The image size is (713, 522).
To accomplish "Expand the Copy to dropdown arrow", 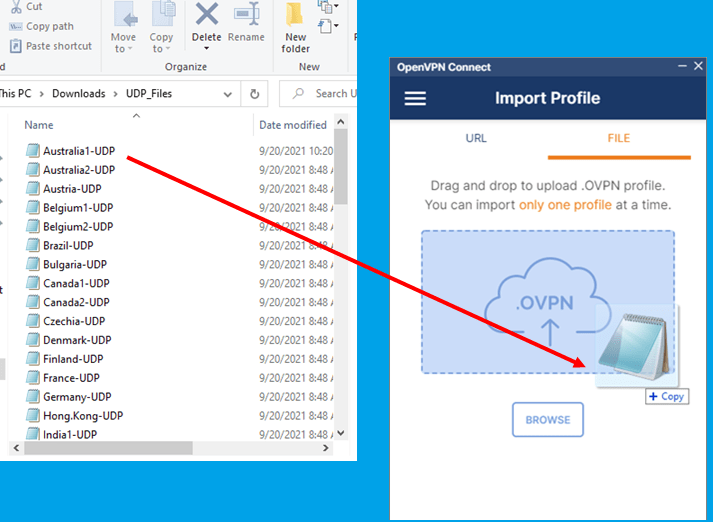I will tap(168, 49).
